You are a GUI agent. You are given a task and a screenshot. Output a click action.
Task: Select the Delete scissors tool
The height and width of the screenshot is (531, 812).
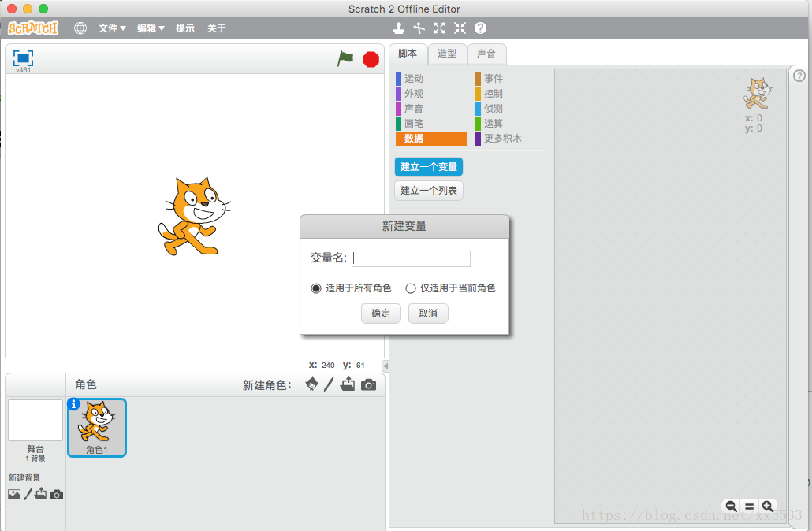coord(419,28)
